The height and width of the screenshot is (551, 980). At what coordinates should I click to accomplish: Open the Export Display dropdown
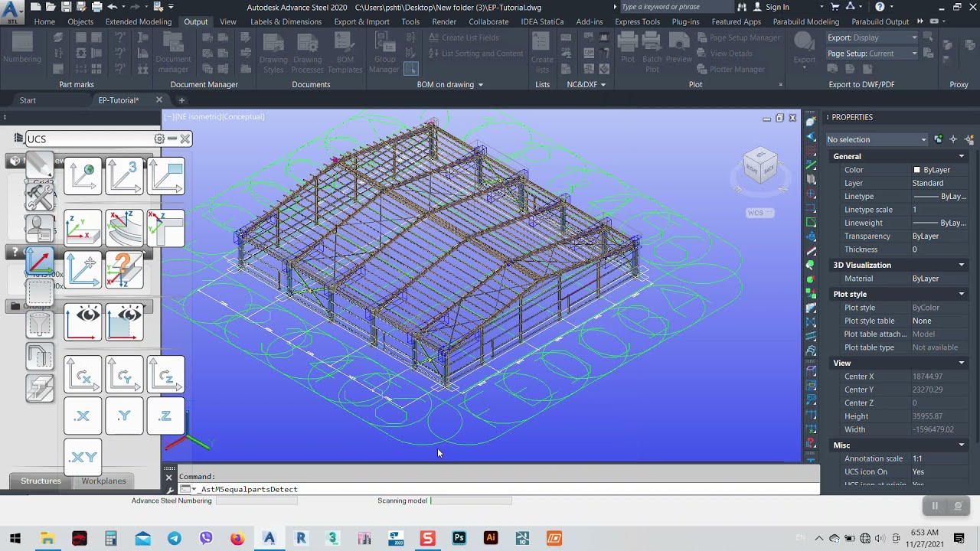click(x=872, y=37)
